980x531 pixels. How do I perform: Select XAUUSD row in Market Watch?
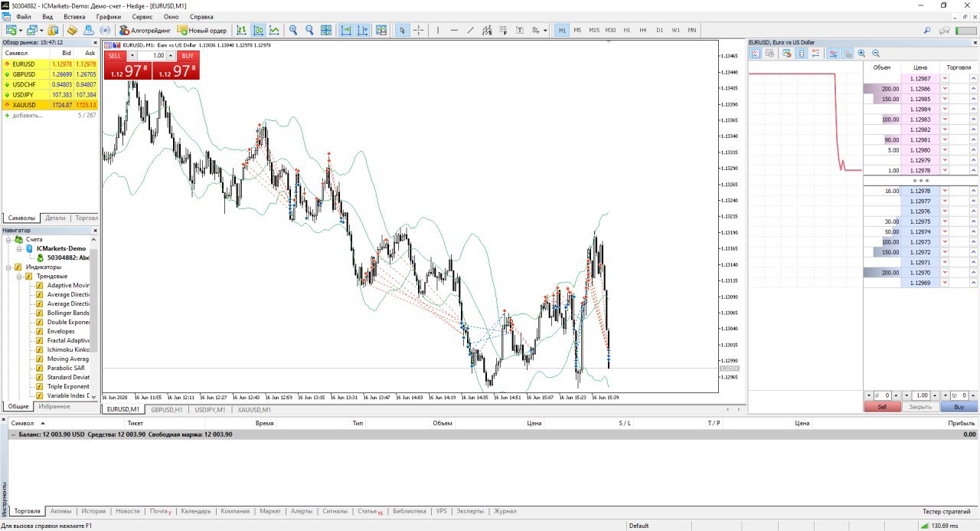(50, 105)
